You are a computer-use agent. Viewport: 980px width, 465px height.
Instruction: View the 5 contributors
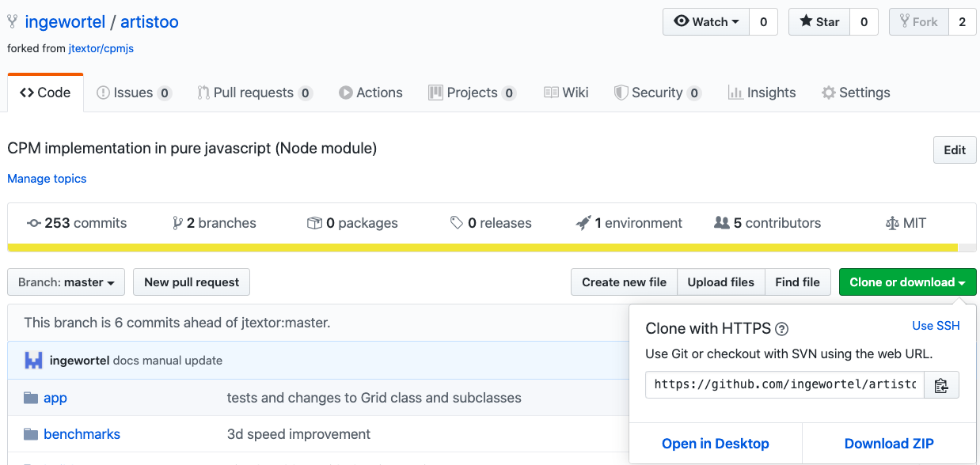(x=767, y=223)
